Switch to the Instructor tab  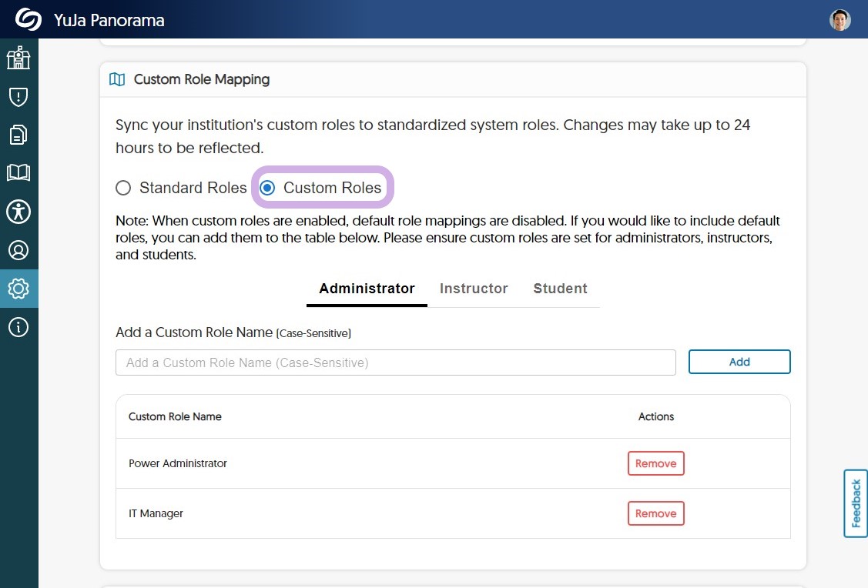(x=474, y=289)
